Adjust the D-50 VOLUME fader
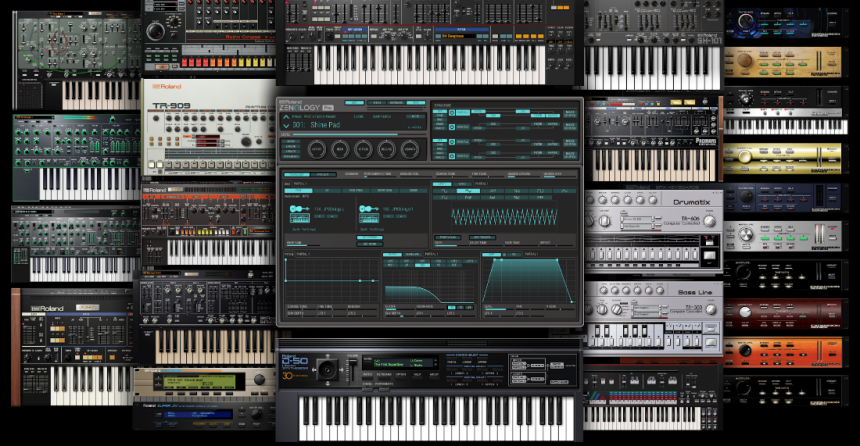This screenshot has height=446, width=860. [x=352, y=371]
